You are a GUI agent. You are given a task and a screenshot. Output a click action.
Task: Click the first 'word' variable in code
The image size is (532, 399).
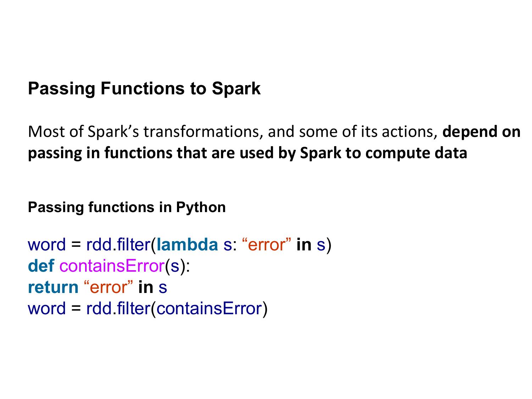tap(47, 244)
